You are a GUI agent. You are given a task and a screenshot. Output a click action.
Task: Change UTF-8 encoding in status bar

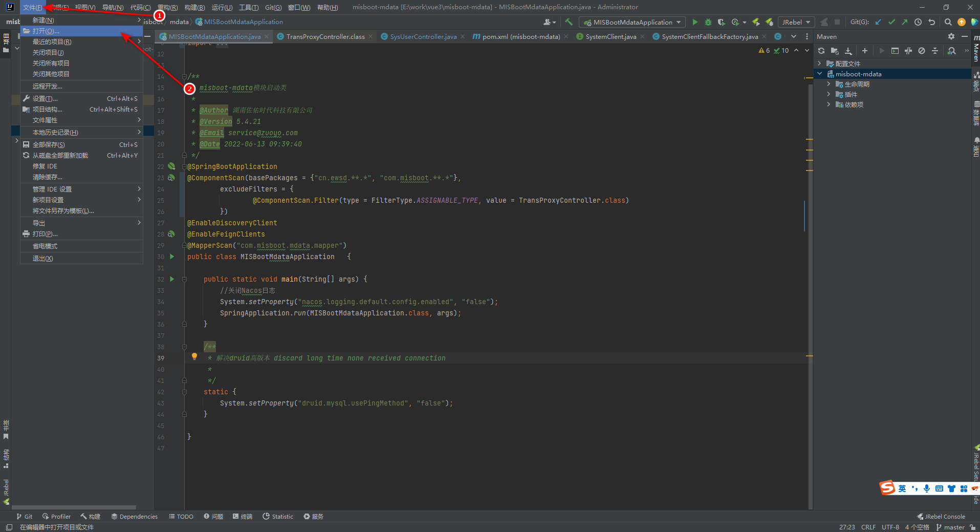pyautogui.click(x=890, y=527)
